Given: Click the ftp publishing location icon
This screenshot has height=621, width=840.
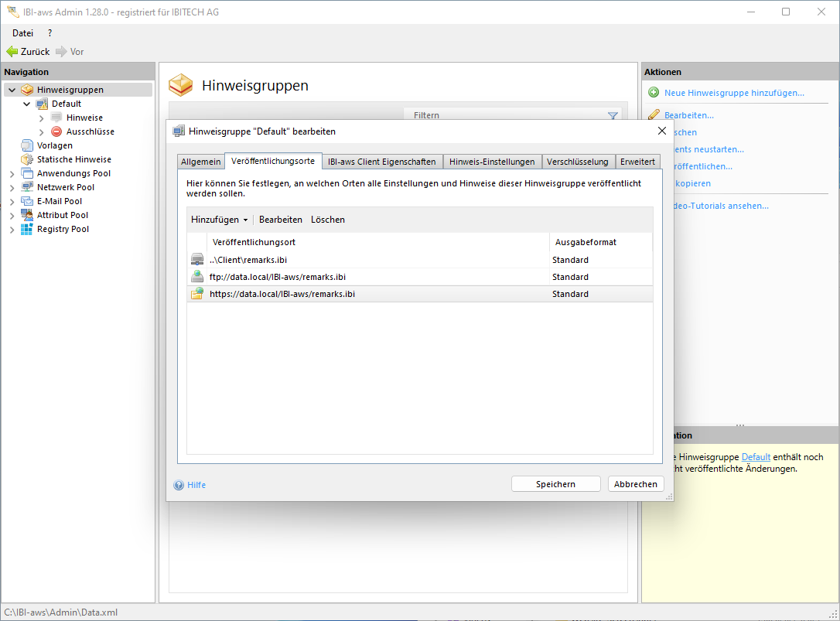Looking at the screenshot, I should 197,277.
